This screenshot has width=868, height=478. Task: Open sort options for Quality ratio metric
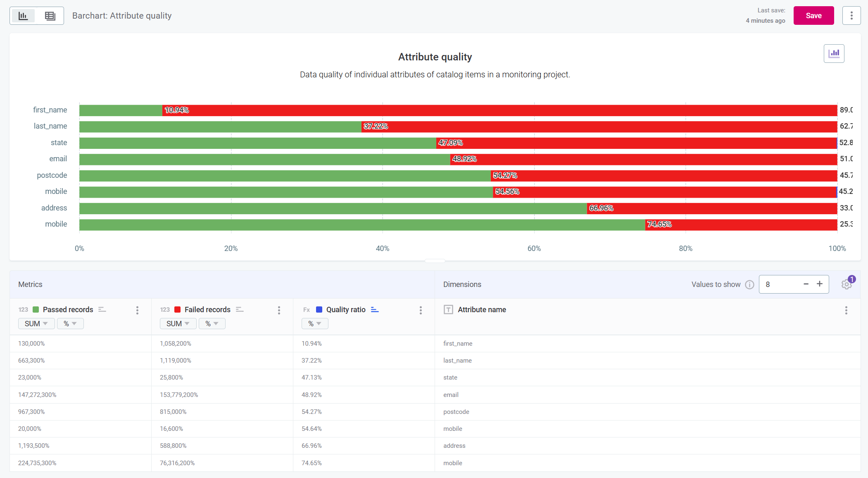375,309
